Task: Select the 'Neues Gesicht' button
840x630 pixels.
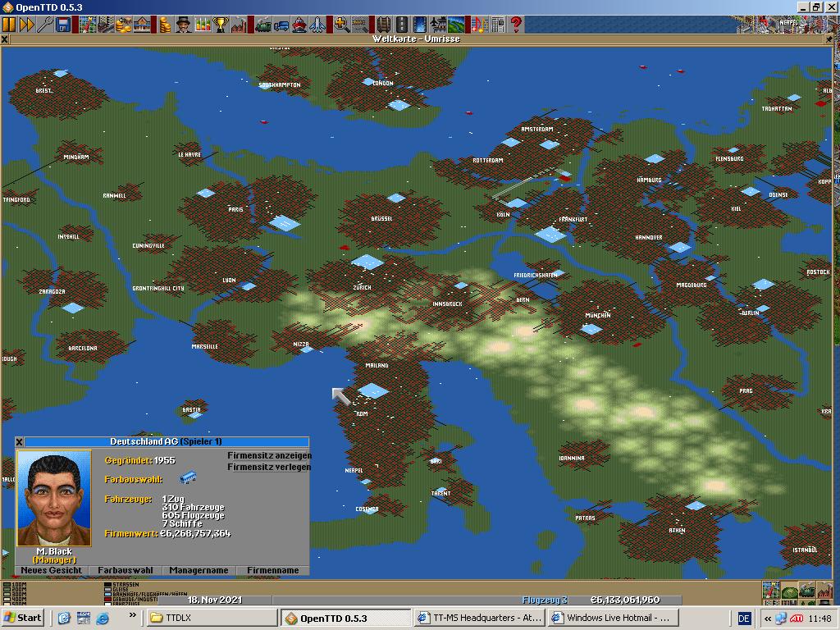Action: [51, 570]
